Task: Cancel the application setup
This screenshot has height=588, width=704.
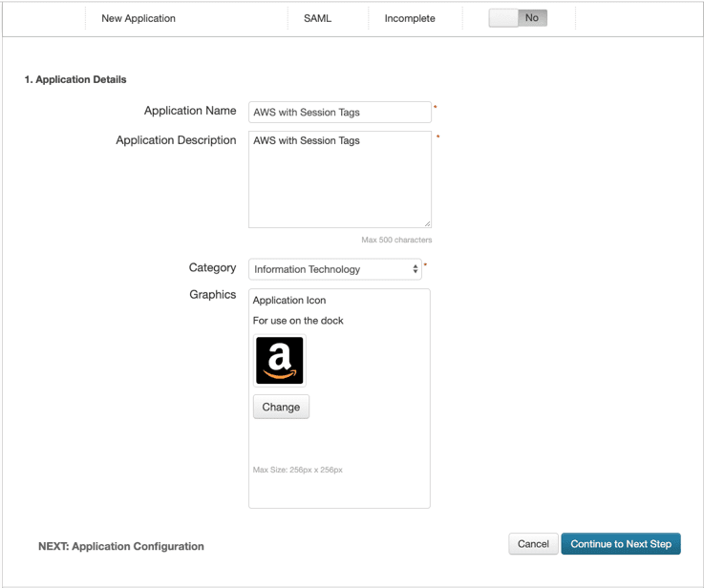Action: click(x=533, y=543)
